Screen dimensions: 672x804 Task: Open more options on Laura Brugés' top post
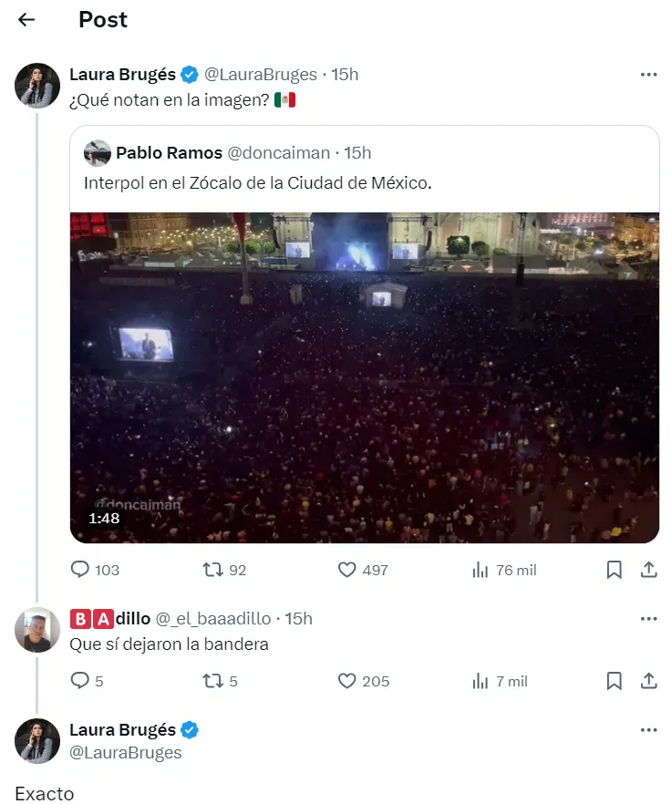click(x=648, y=75)
